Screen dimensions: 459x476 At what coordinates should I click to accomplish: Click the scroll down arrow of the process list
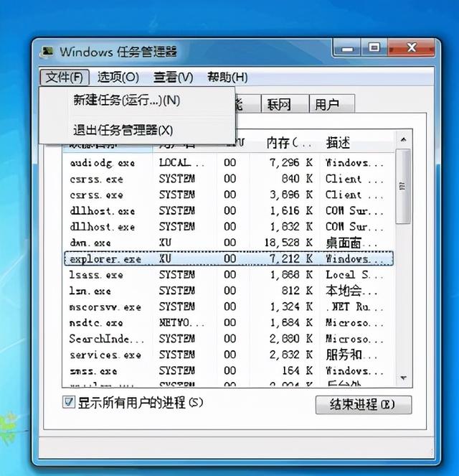[403, 378]
